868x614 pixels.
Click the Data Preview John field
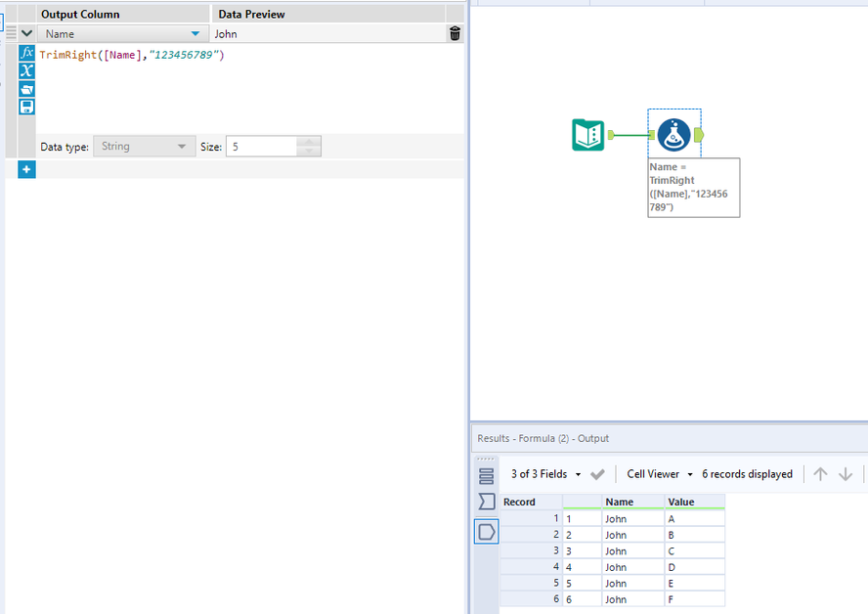click(x=328, y=34)
